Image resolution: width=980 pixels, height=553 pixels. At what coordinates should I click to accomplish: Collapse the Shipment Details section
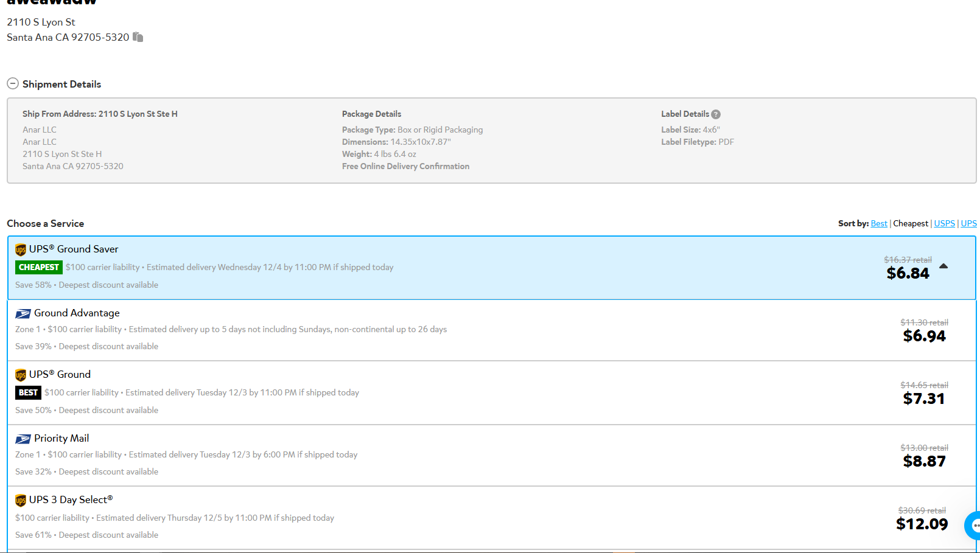click(x=13, y=83)
